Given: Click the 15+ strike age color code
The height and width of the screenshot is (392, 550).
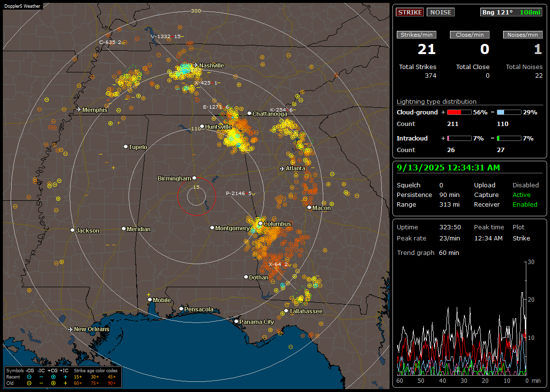Looking at the screenshot, I should 78,377.
